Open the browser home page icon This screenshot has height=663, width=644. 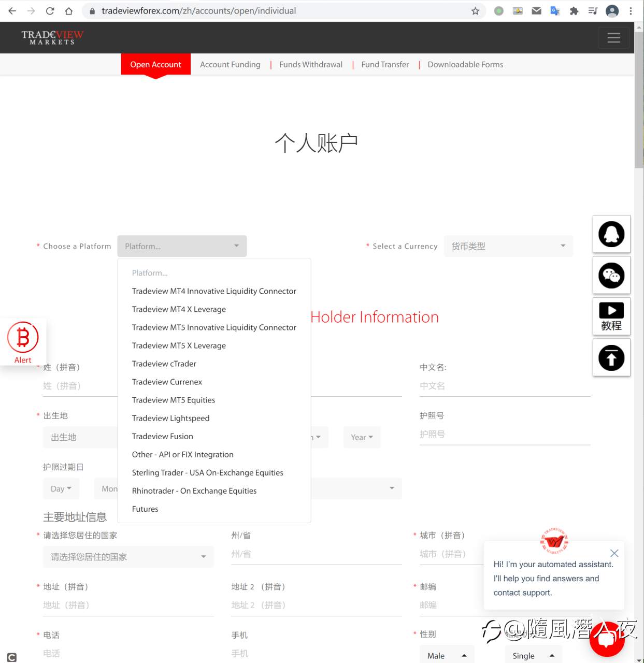(68, 11)
